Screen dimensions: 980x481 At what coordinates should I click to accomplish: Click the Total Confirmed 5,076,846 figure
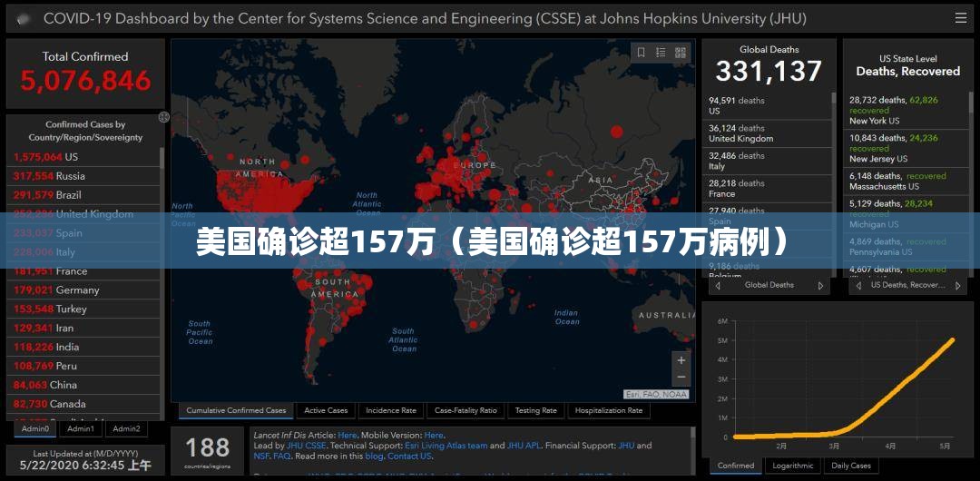pyautogui.click(x=85, y=81)
